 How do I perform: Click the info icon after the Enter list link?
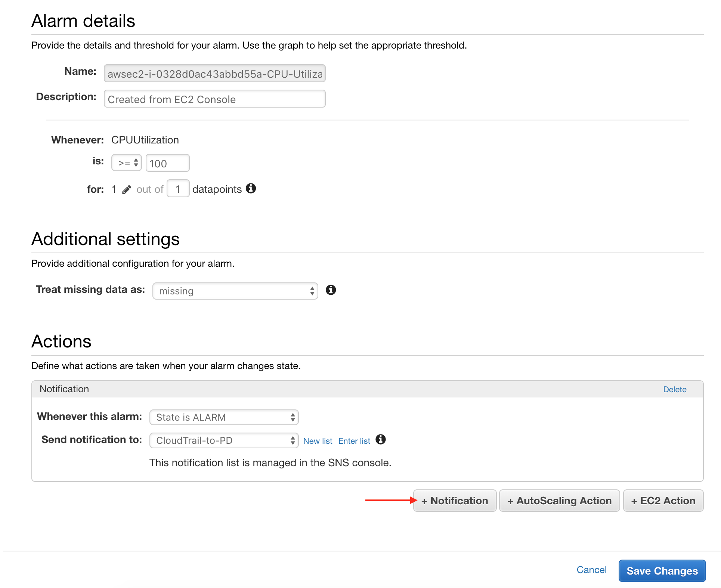coord(380,440)
